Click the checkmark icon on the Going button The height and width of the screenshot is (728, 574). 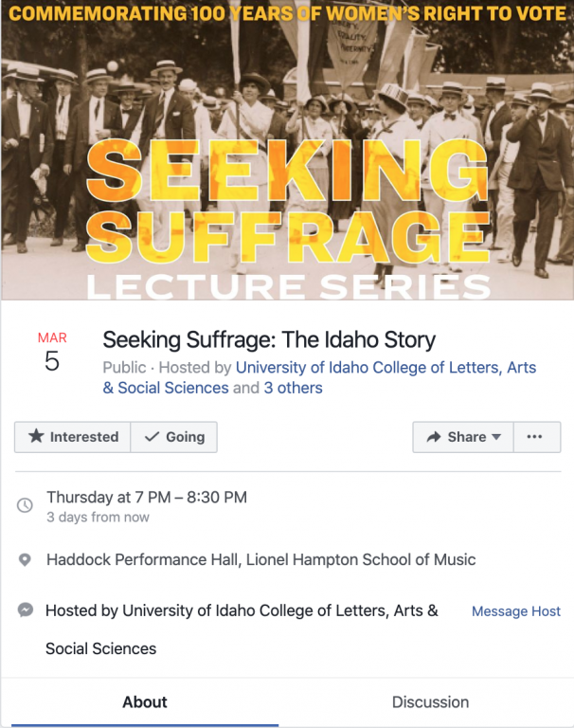151,437
